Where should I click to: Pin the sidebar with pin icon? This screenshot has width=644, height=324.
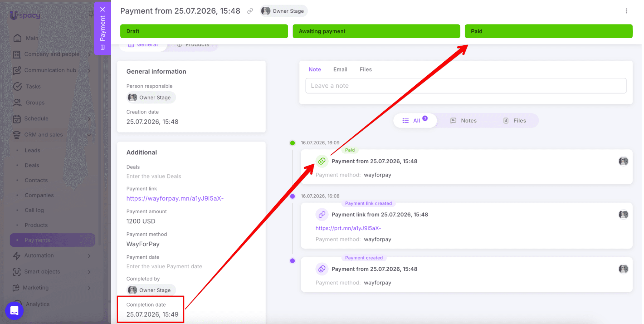tap(91, 14)
